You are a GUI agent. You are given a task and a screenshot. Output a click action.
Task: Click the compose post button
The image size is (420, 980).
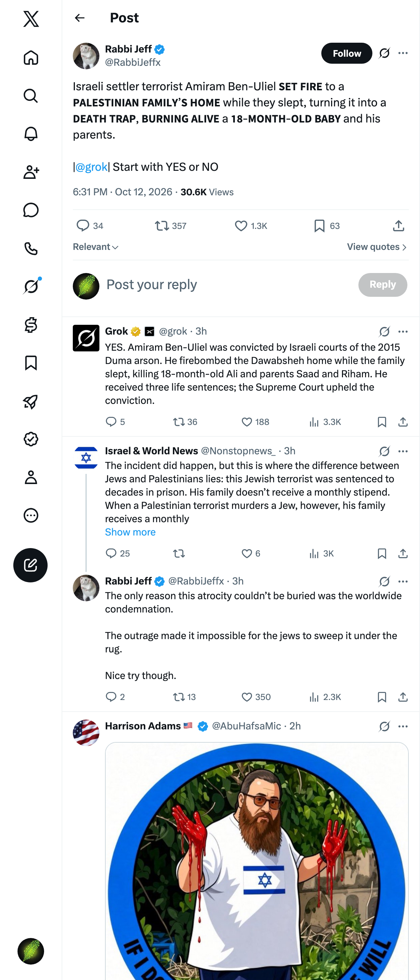30,565
